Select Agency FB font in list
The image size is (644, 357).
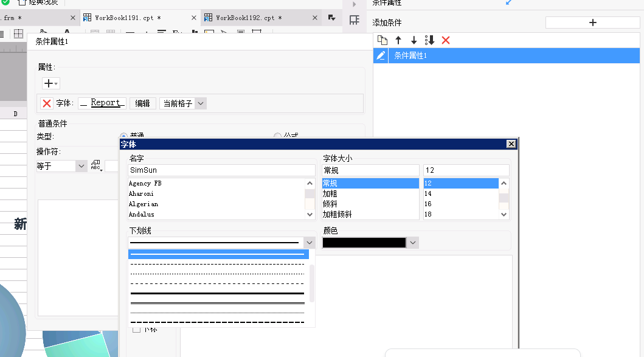point(216,183)
